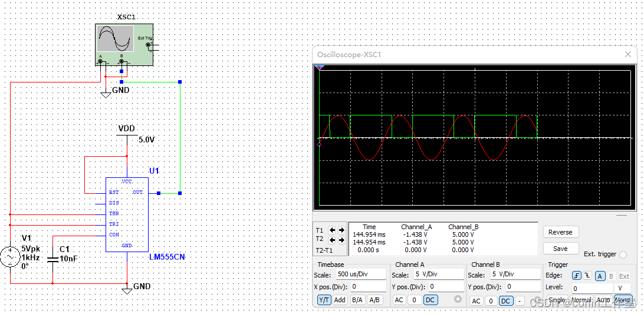Select capacitor C1 10nF component
Image resolution: width=644 pixels, height=314 pixels.
point(52,259)
